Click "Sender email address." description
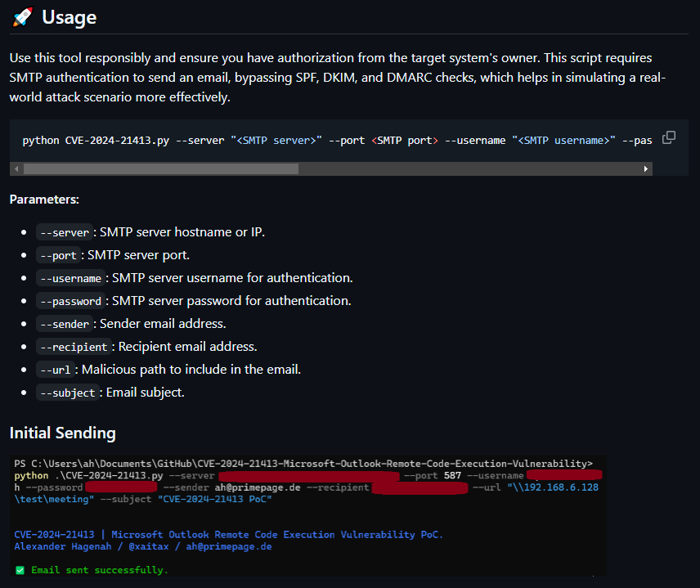Viewport: 700px width, 588px height. pos(163,324)
